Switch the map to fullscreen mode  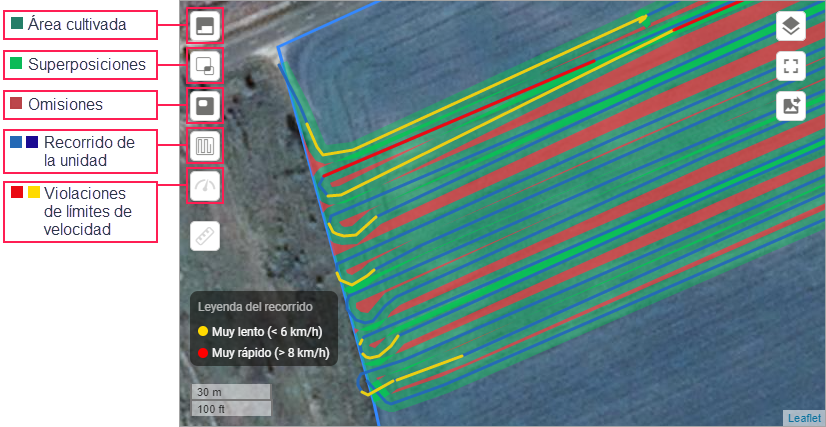click(791, 66)
